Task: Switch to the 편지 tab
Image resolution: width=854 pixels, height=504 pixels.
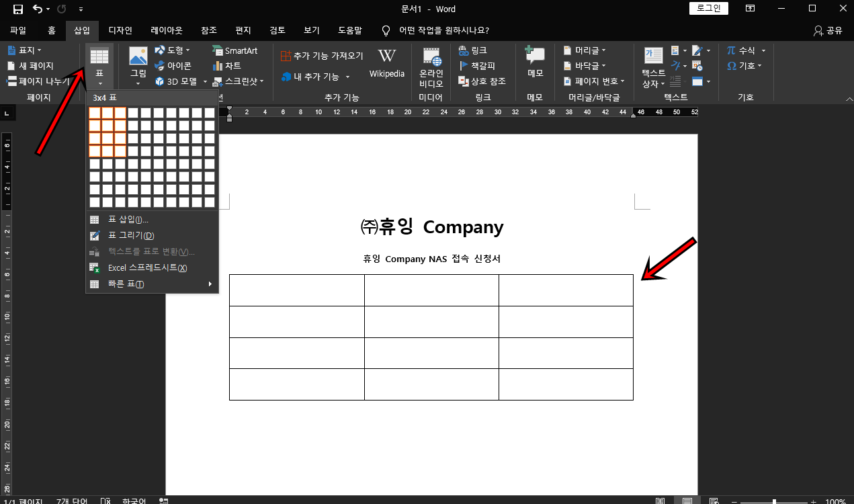Action: tap(243, 30)
